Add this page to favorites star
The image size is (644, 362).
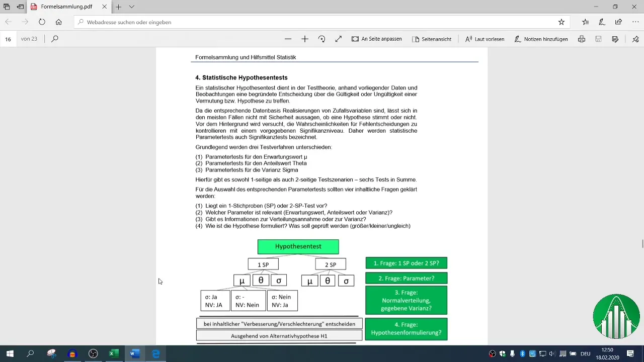(561, 22)
